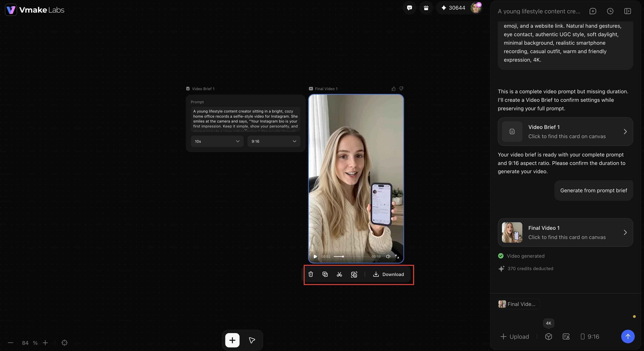Open the chat feedback bubble icon
Viewport: 644px width, 351px height.
coord(409,8)
